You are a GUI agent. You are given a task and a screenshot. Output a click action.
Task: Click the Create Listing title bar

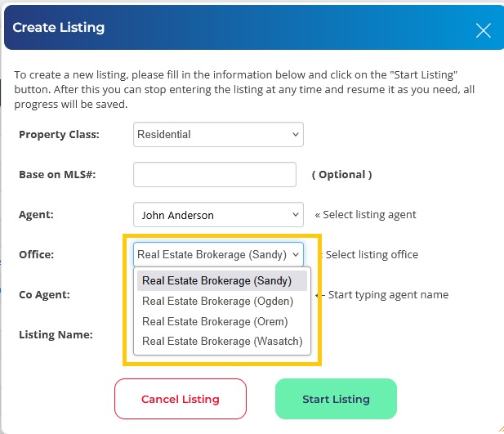pos(229,29)
